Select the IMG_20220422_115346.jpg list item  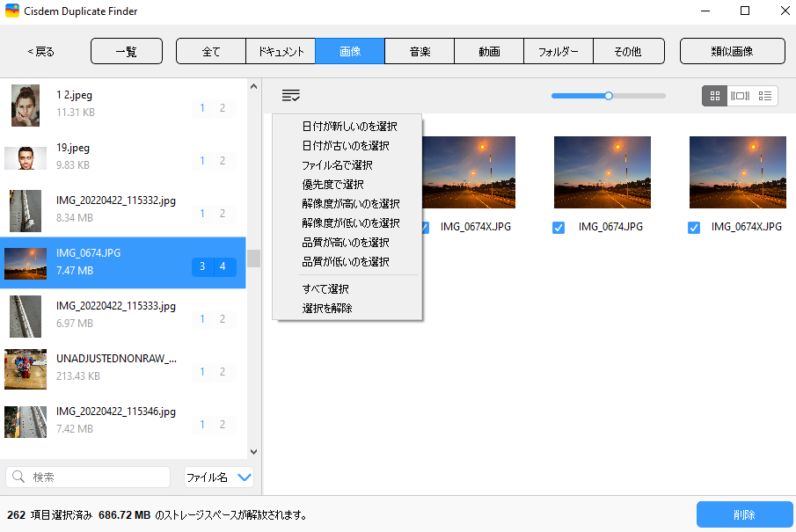click(x=123, y=421)
